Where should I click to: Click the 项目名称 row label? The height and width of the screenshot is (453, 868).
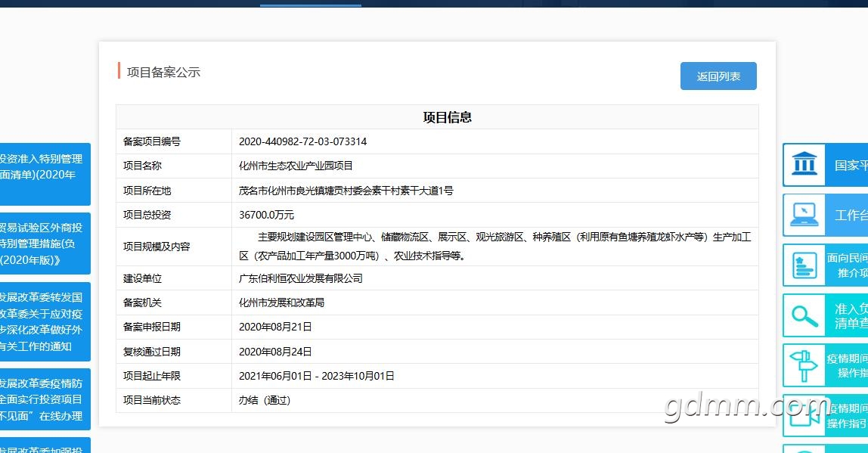tap(142, 166)
